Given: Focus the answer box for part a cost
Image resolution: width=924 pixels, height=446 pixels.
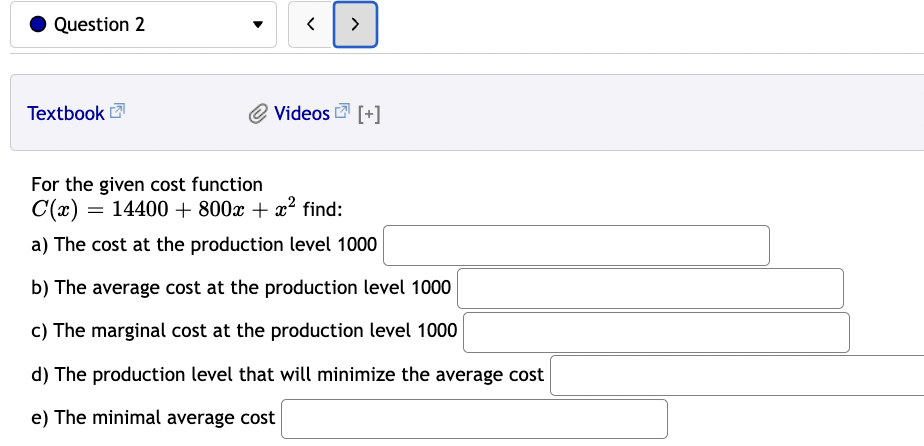Looking at the screenshot, I should coord(576,245).
